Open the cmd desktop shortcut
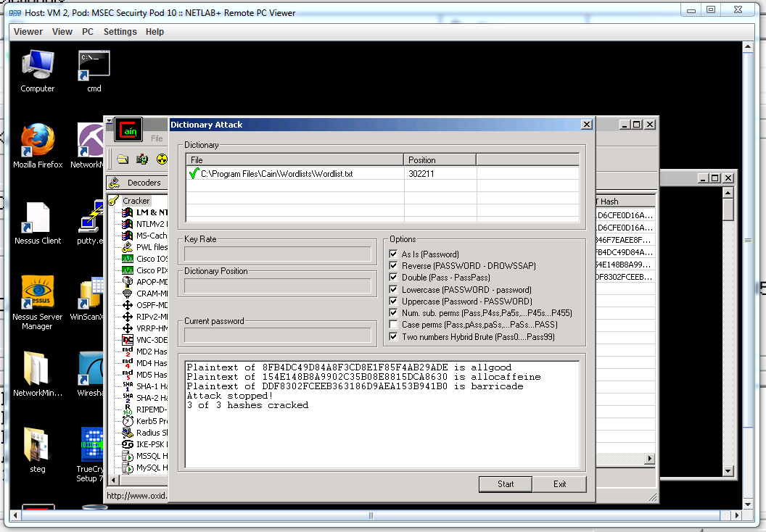Screen dimensions: 766x532 click(94, 71)
